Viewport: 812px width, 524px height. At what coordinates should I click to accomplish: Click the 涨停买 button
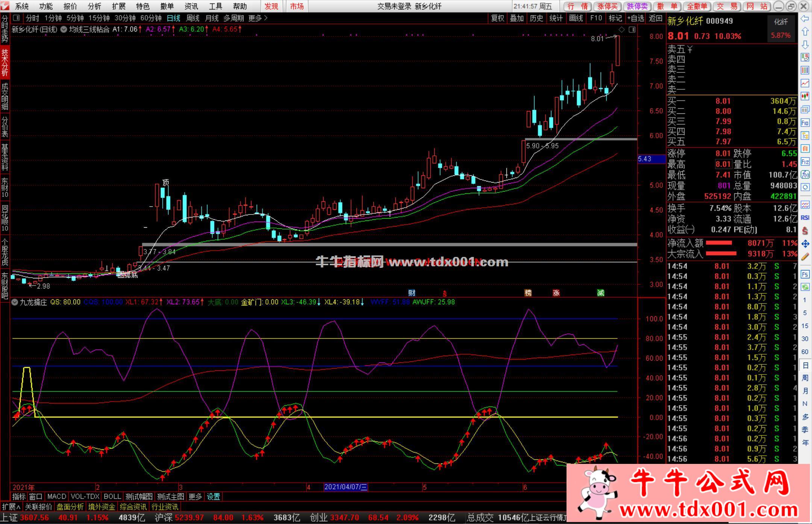[608, 6]
